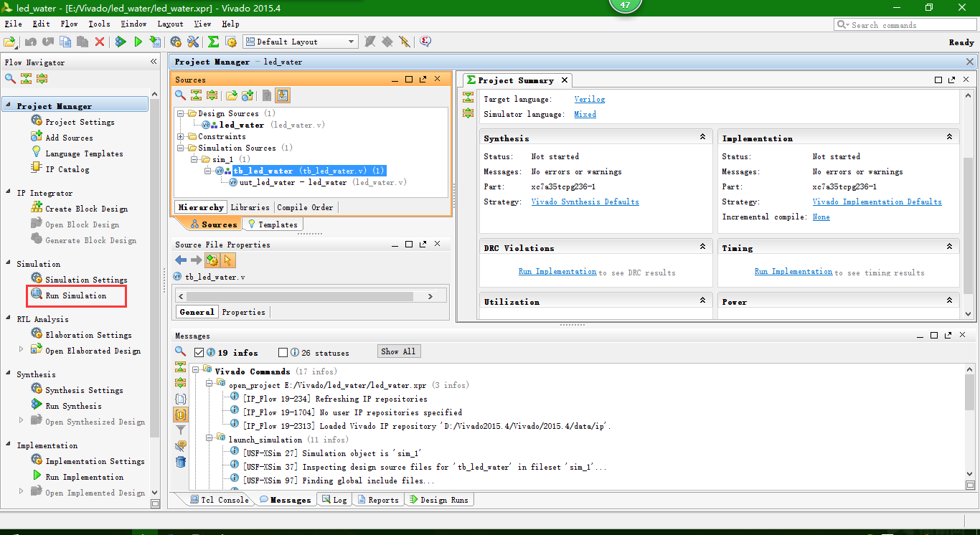
Task: Toggle the cursor selection button in Source File Properties
Action: [x=227, y=260]
